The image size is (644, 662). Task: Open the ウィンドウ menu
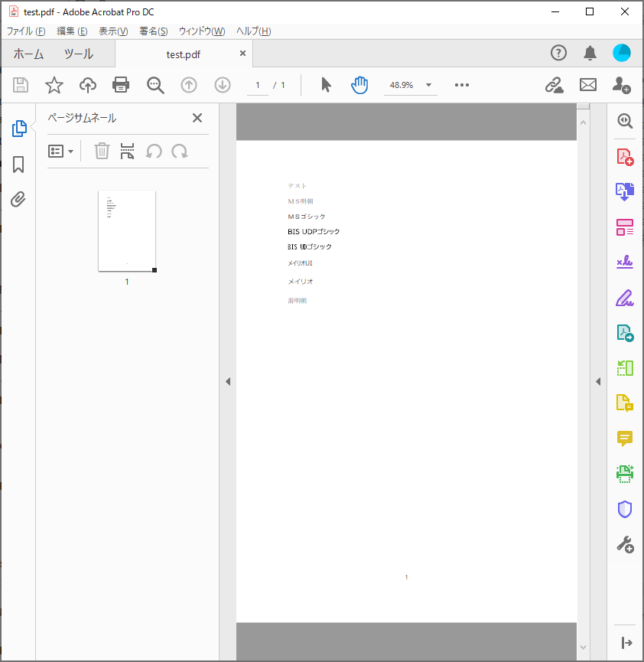click(202, 31)
